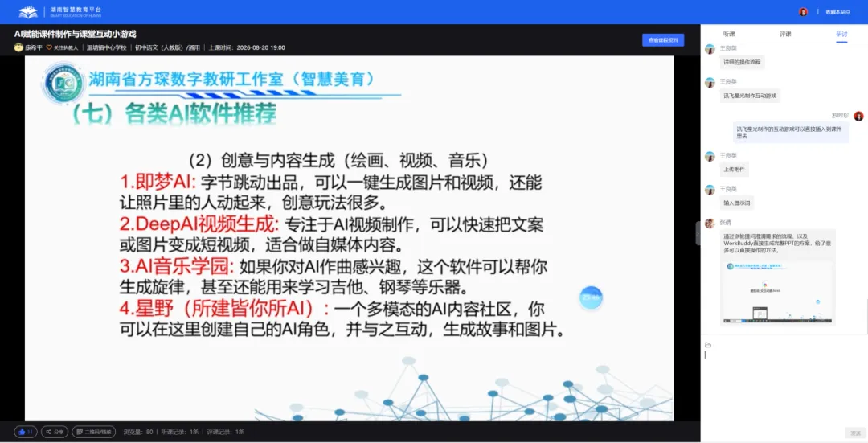The width and height of the screenshot is (868, 443).
Task: Click the 浏览量: 80 text
Action: pyautogui.click(x=138, y=432)
